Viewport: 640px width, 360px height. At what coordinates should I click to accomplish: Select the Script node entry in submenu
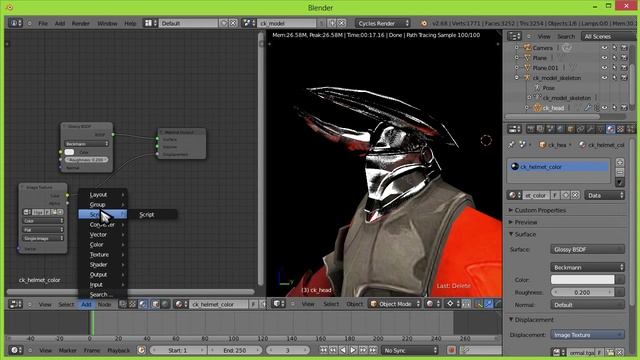tap(153, 214)
